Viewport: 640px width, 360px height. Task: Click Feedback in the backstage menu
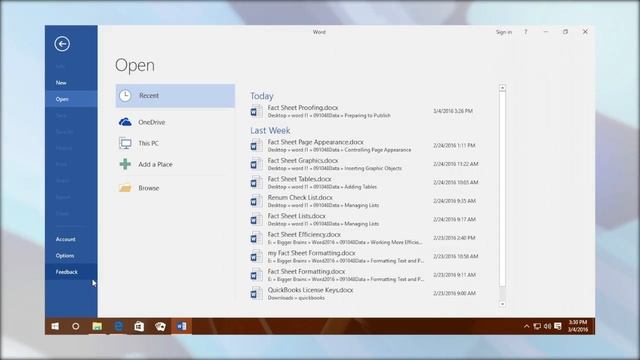pos(71,272)
